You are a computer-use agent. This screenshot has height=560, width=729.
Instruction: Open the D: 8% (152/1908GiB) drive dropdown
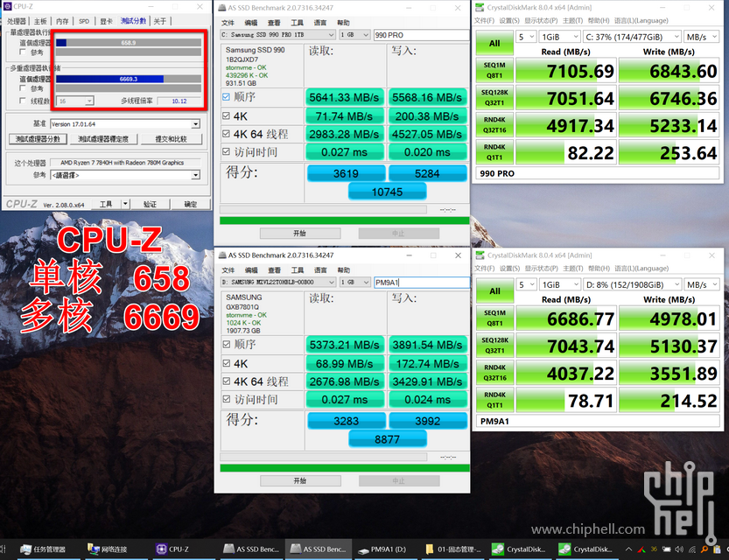pyautogui.click(x=632, y=284)
